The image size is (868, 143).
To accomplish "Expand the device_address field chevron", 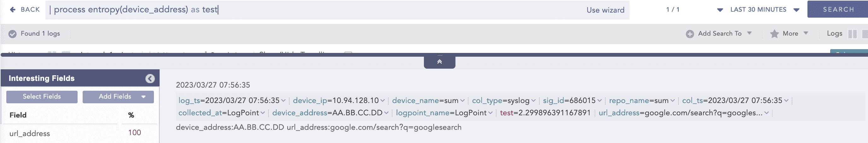I will 386,113.
